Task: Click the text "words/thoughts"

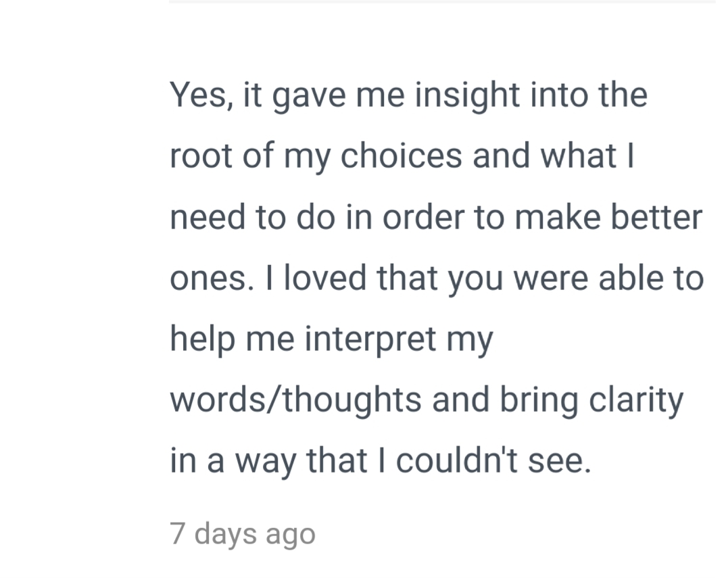Action: (296, 400)
